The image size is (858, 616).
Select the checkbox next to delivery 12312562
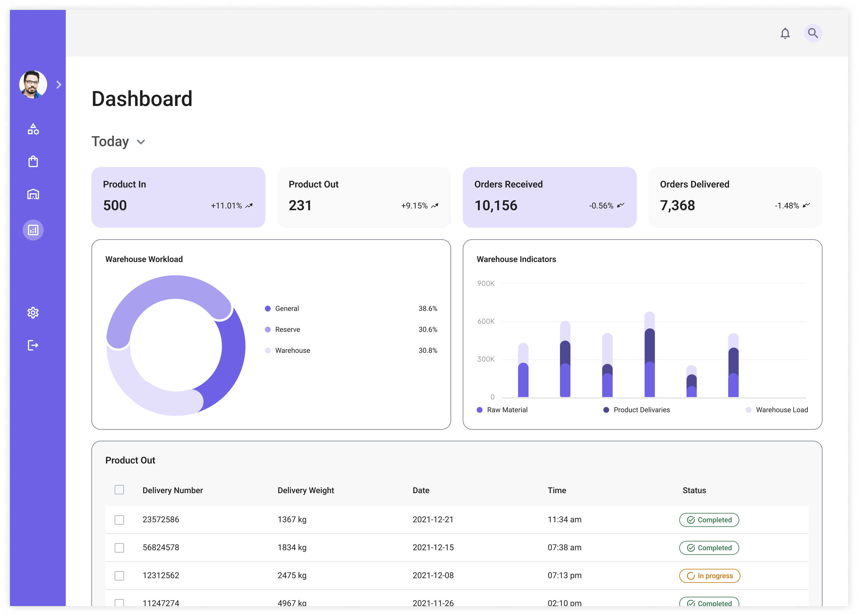(x=119, y=576)
